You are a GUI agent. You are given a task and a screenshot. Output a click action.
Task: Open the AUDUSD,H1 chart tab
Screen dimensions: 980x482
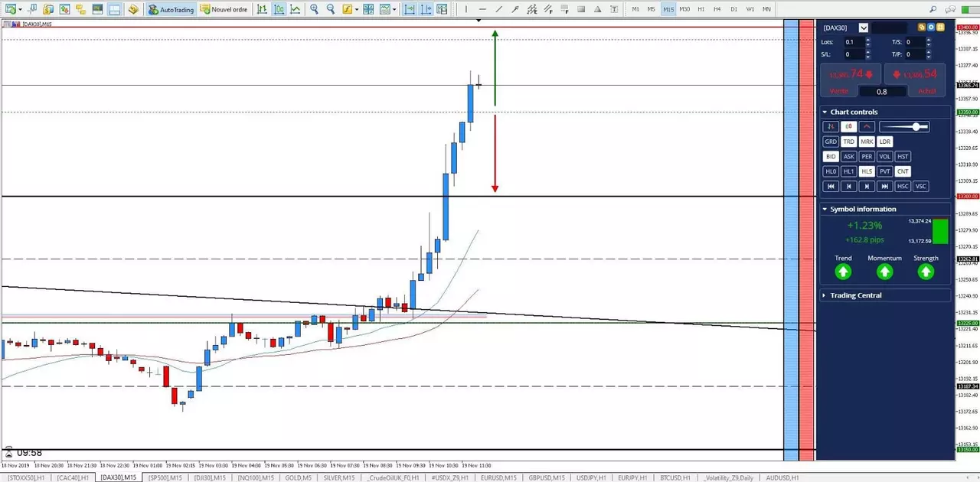pyautogui.click(x=782, y=477)
